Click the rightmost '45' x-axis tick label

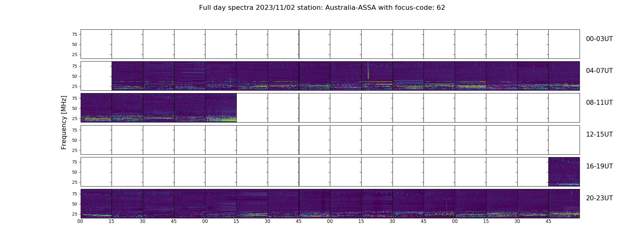[x=549, y=221]
